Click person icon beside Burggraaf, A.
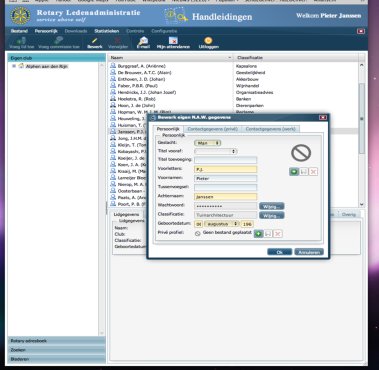 click(x=113, y=66)
